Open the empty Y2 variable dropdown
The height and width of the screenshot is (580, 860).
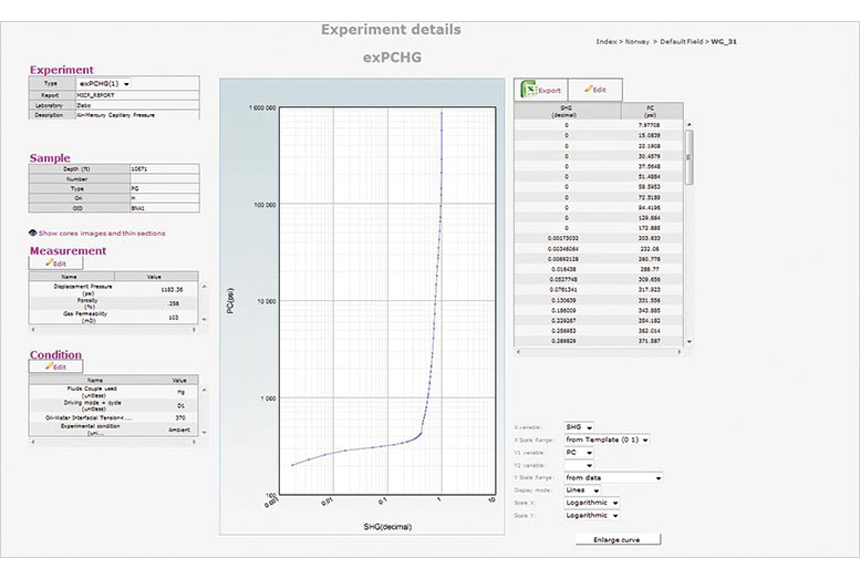click(579, 465)
